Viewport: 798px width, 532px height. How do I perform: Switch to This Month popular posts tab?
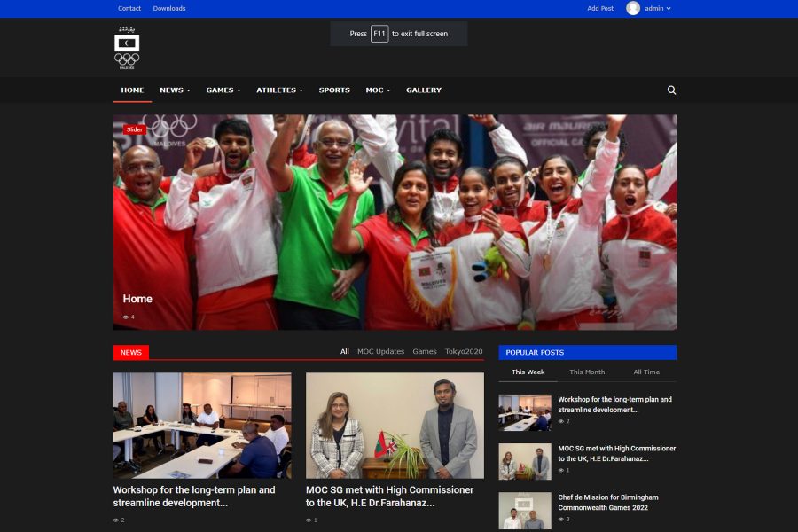click(x=587, y=372)
